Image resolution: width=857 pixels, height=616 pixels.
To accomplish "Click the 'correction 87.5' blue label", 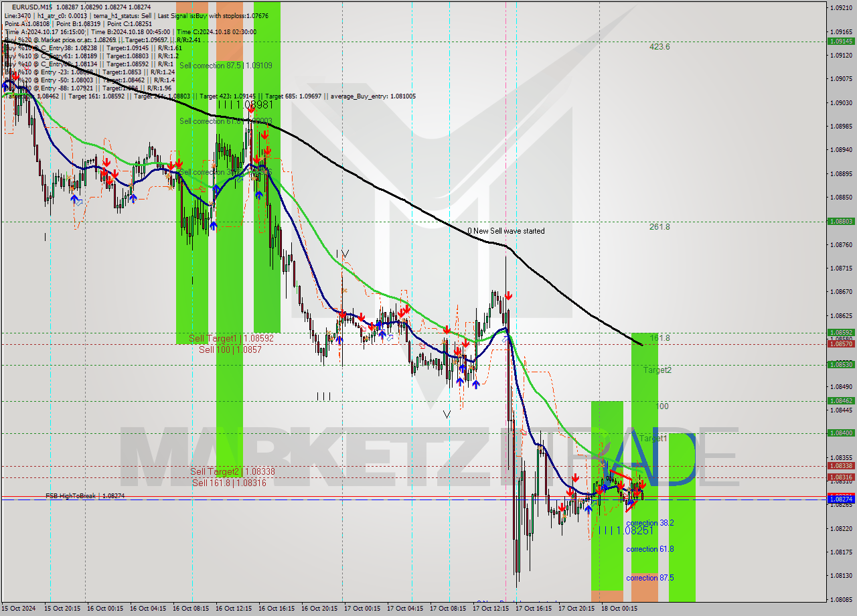I will point(649,578).
